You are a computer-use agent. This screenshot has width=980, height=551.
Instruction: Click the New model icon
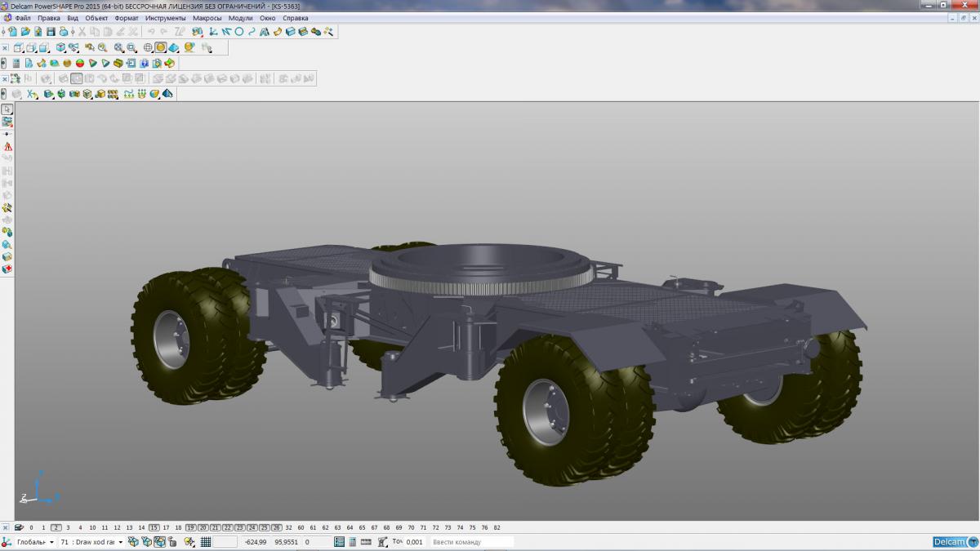[13, 31]
